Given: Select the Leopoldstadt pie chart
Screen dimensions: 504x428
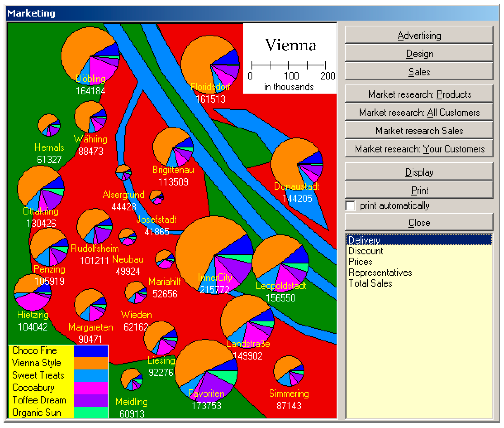Looking at the screenshot, I should tap(281, 263).
